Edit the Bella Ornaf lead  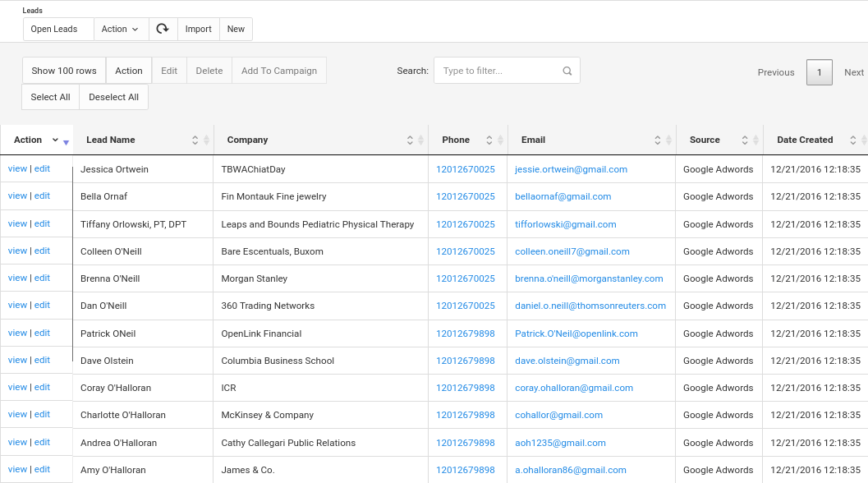[x=41, y=195]
